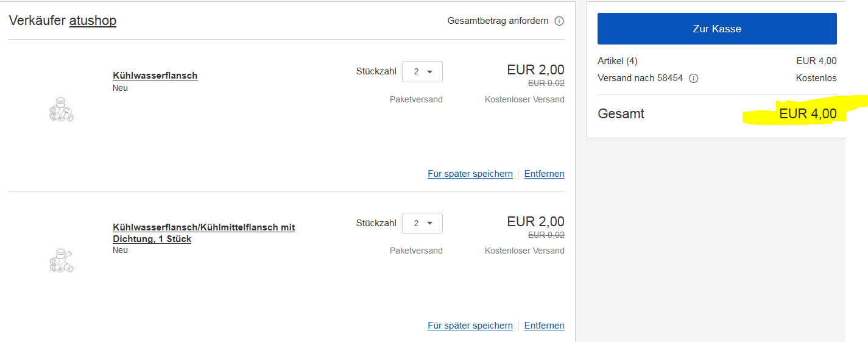Open the Kühlwasserflansch item title link
Viewport: 868px width, 342px height.
coord(155,76)
